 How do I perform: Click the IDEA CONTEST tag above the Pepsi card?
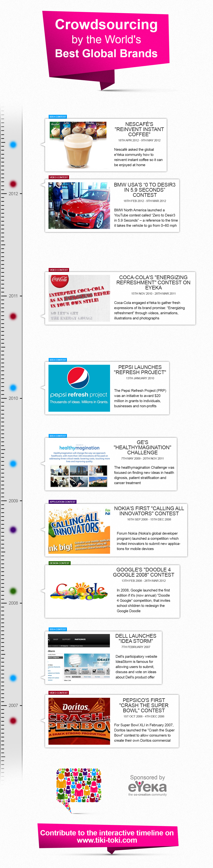pyautogui.click(x=58, y=360)
